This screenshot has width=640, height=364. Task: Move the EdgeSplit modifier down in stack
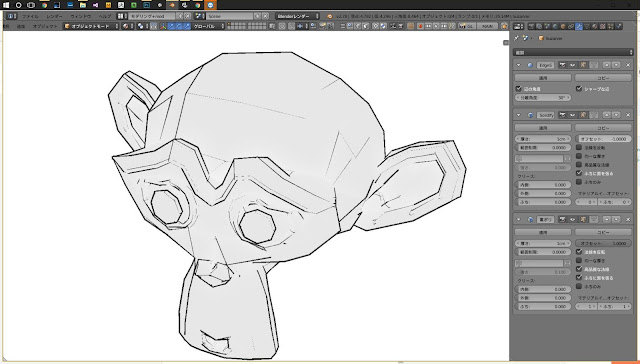coord(616,65)
